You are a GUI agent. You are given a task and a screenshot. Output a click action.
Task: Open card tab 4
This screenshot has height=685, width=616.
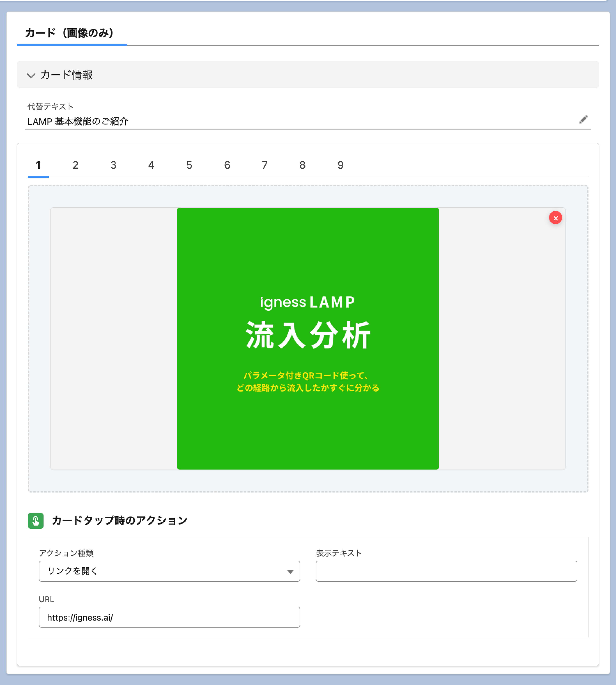151,165
